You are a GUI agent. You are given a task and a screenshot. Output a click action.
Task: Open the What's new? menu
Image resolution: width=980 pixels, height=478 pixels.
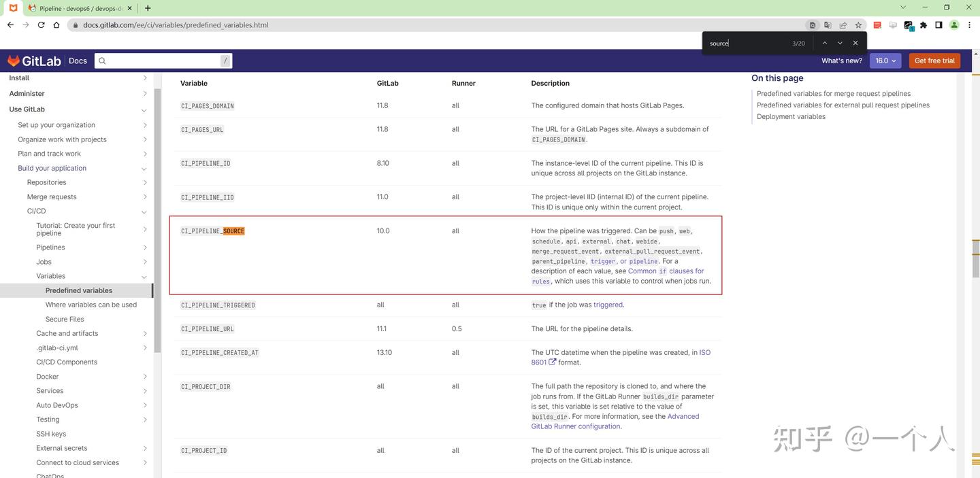point(841,61)
